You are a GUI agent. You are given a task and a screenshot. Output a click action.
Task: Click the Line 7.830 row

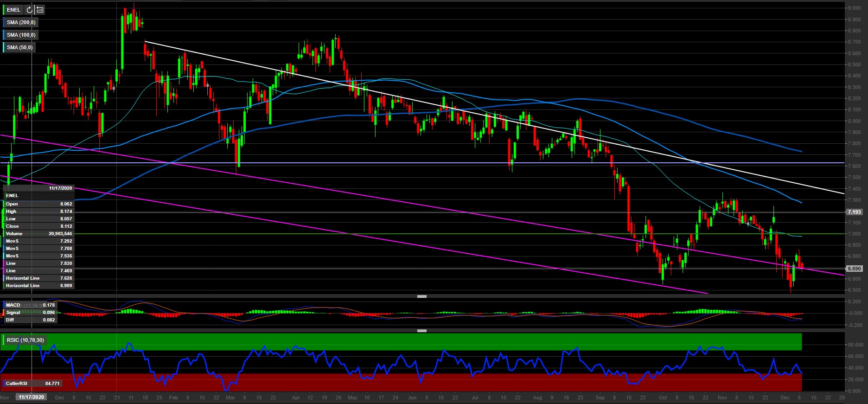click(38, 263)
